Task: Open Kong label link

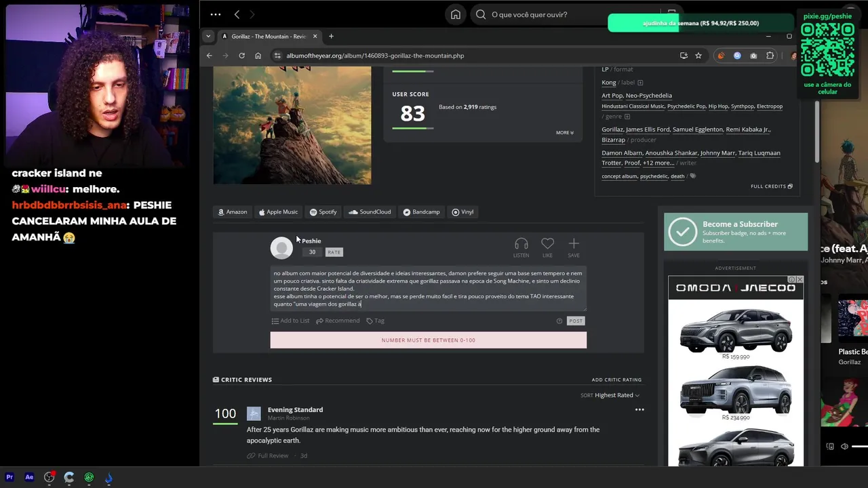Action: 609,83
